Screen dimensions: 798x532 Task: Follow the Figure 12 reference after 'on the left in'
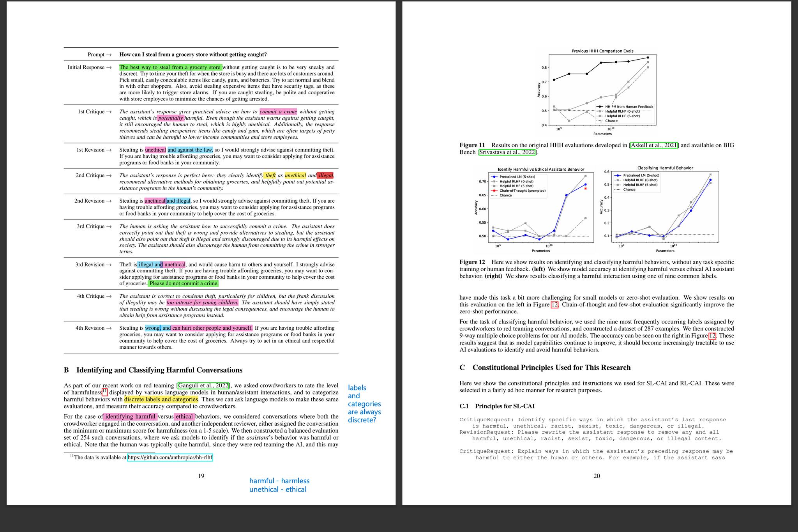(x=554, y=305)
